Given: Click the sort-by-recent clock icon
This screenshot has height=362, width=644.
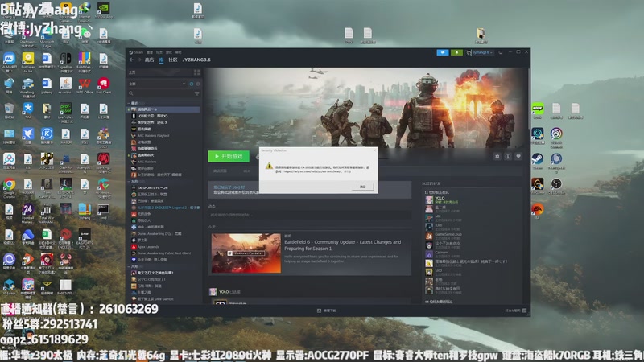Looking at the screenshot, I should tap(192, 84).
